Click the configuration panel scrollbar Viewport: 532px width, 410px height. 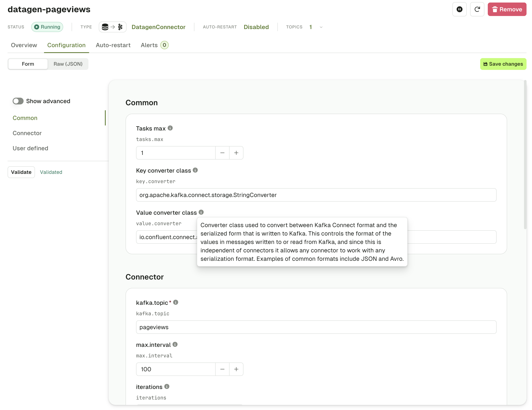coord(525,155)
